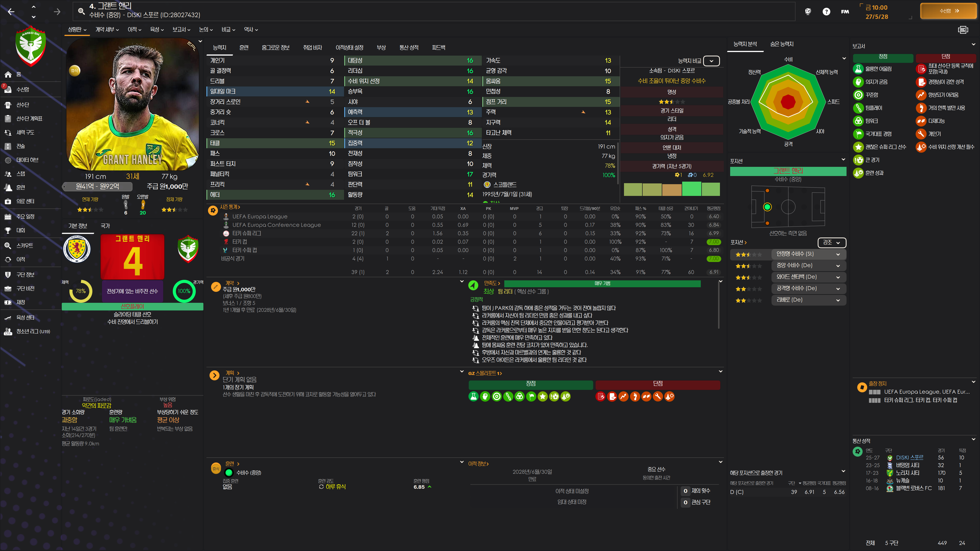
Task: Open 스카우트 in the sidebar
Action: [x=24, y=246]
